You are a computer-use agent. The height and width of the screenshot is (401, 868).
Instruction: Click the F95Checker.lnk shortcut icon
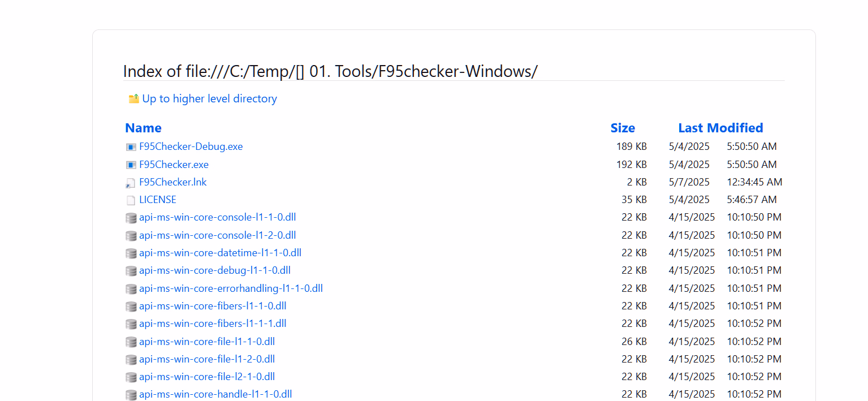tap(131, 183)
